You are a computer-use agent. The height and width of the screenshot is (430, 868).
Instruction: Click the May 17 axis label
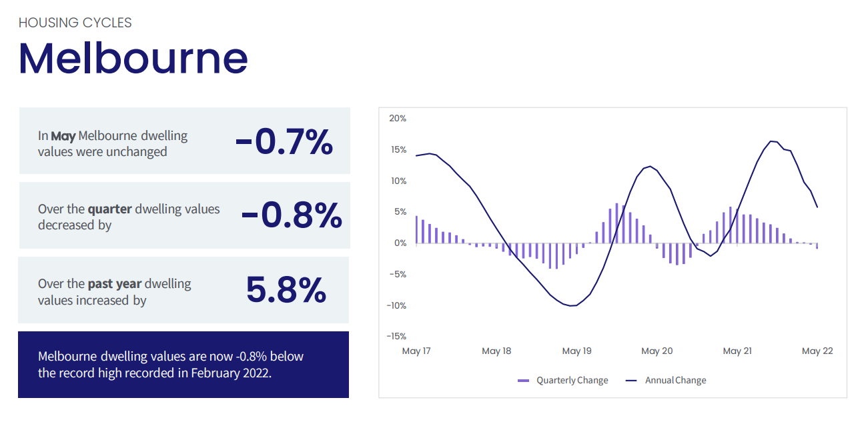tap(416, 351)
